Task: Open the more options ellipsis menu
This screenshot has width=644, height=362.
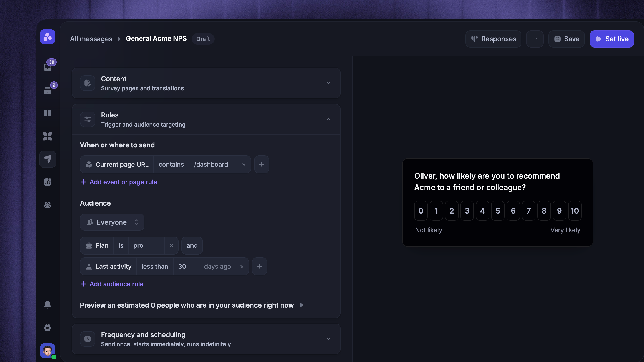Action: (535, 39)
